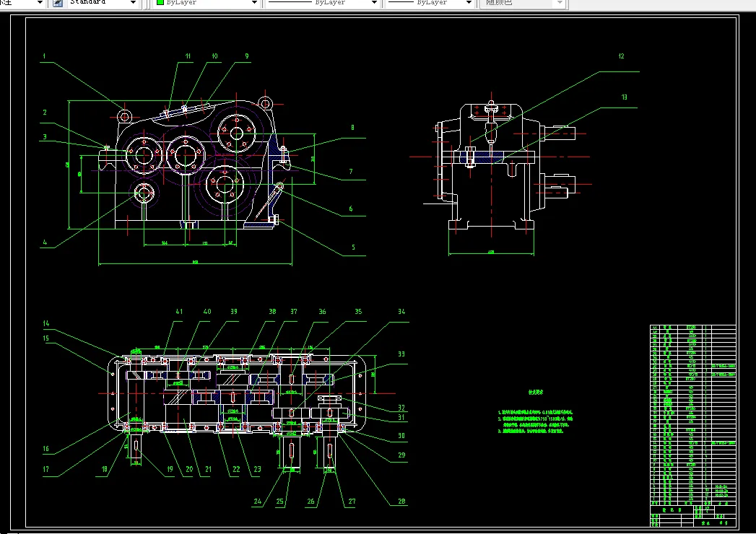Select part balloon label 3
The image size is (756, 534).
[x=45, y=137]
